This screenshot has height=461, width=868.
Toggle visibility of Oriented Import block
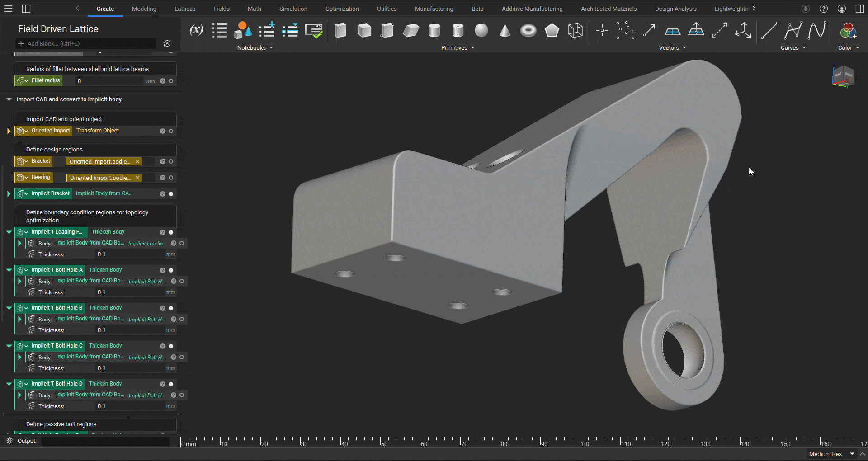pos(171,131)
